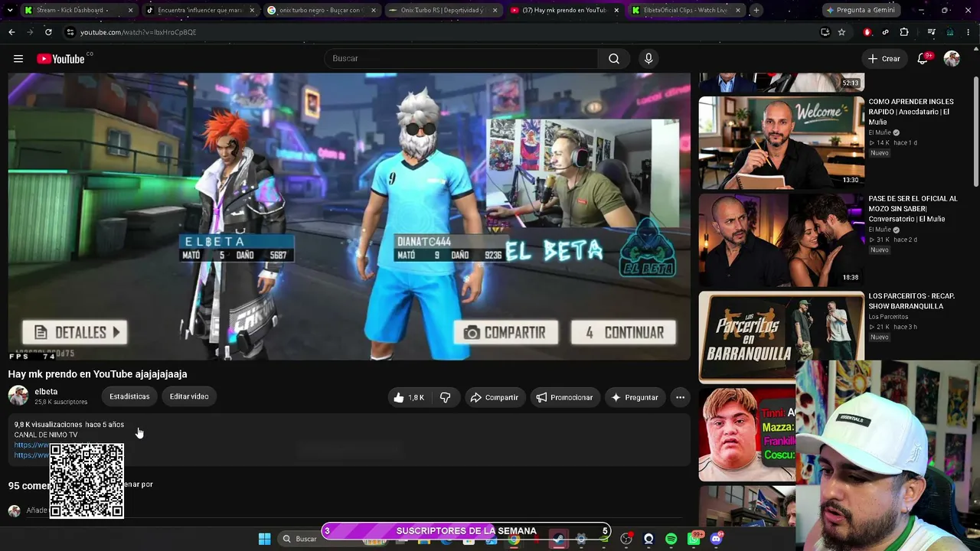Close the Stream - Kick Dashboard tab

click(x=130, y=10)
